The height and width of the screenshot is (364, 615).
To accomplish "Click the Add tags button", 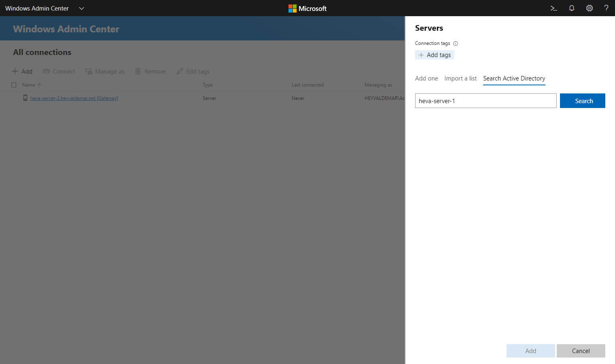I will point(435,55).
